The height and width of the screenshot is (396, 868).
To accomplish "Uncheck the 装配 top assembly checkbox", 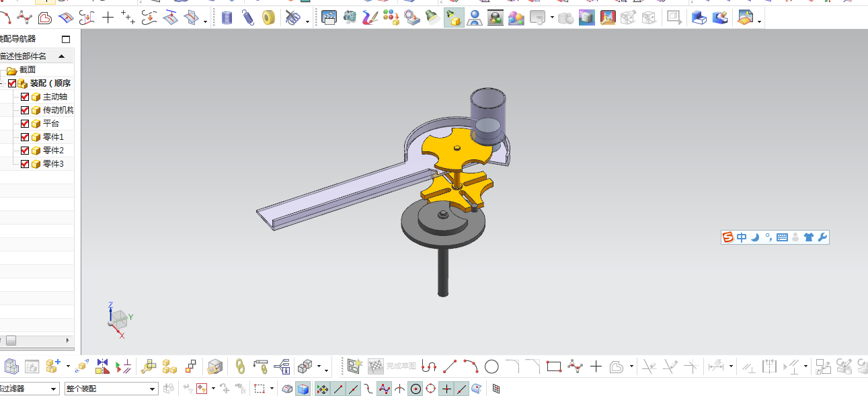I will [12, 83].
